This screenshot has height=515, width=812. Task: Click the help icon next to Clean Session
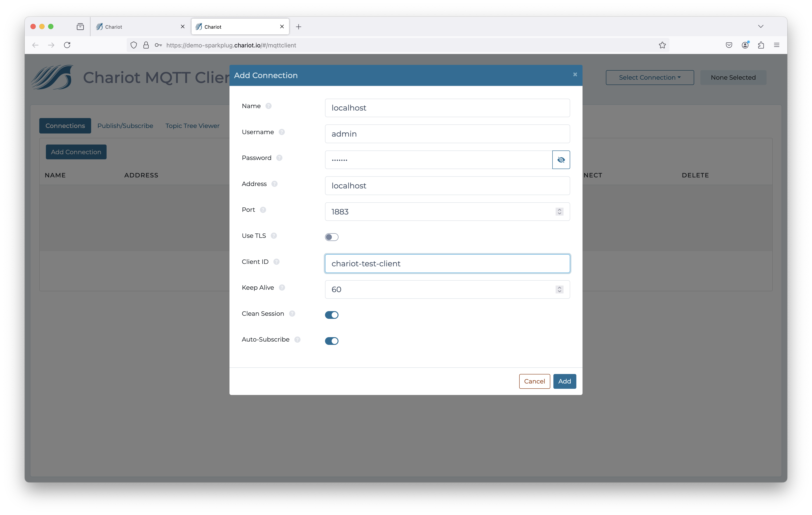292,314
